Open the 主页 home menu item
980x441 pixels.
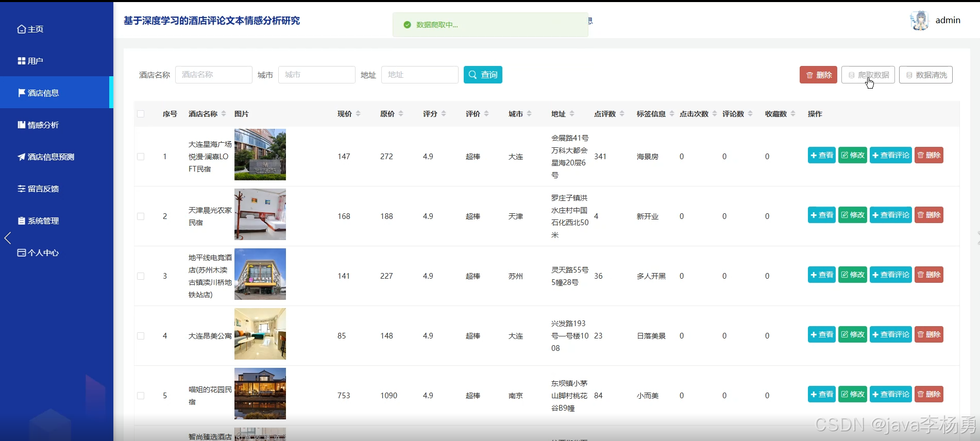pyautogui.click(x=30, y=29)
